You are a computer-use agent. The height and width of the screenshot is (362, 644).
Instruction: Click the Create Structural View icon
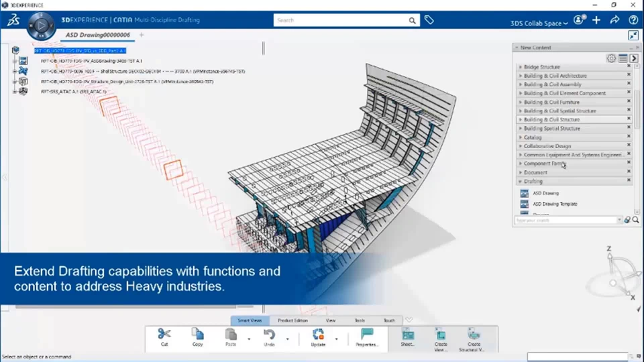click(474, 334)
